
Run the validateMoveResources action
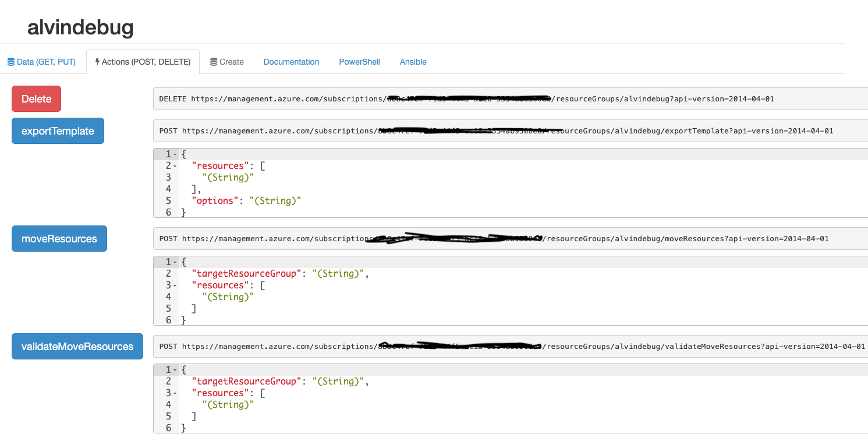click(x=77, y=346)
